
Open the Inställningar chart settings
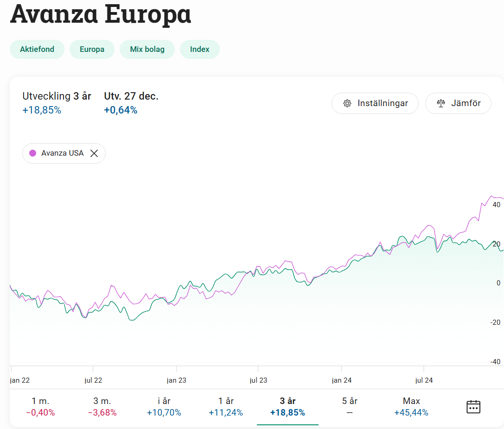pyautogui.click(x=375, y=103)
